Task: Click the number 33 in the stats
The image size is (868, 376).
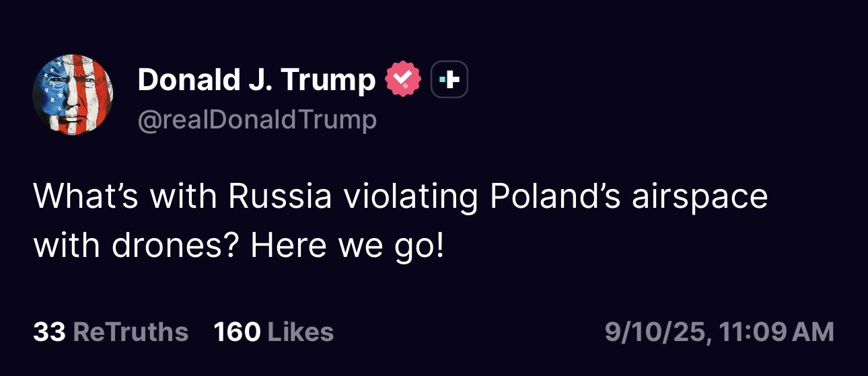Action: click(x=48, y=332)
